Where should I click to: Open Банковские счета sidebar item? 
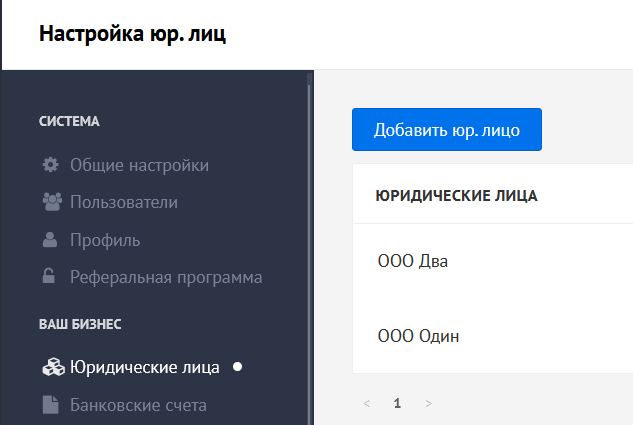138,405
